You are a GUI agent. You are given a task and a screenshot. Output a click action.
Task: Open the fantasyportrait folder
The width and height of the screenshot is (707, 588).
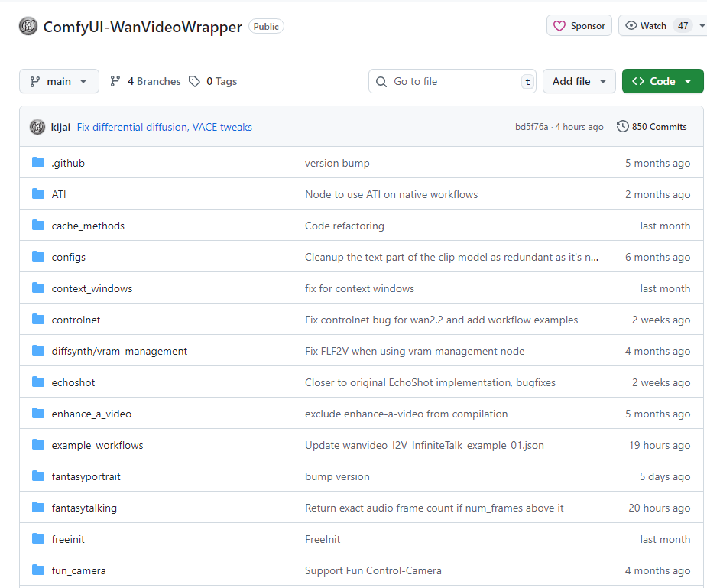pos(86,476)
